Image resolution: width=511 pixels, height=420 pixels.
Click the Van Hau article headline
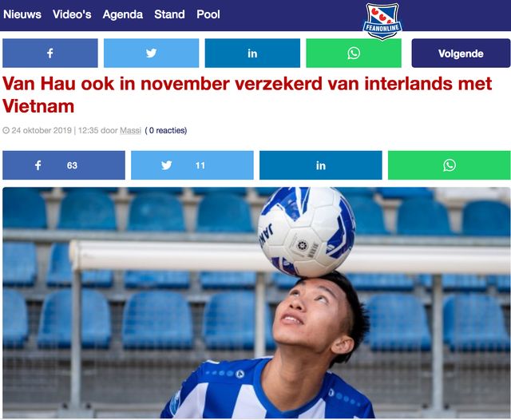click(247, 95)
